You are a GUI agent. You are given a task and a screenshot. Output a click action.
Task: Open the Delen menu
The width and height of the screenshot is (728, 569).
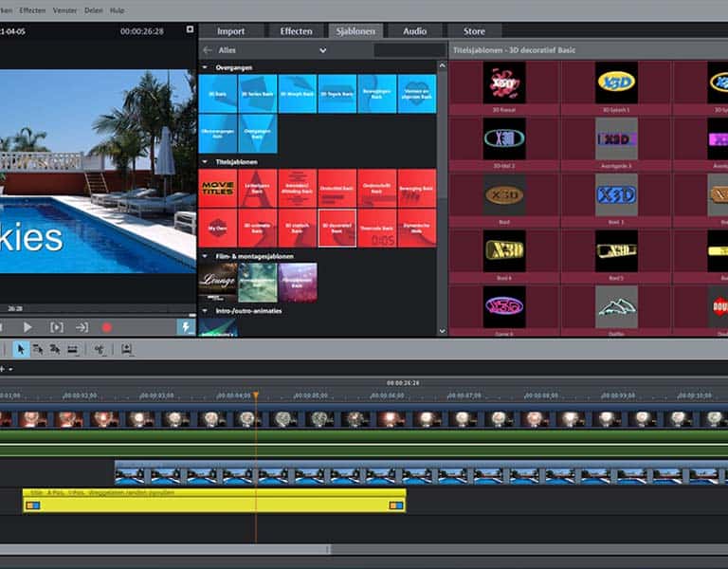(93, 10)
